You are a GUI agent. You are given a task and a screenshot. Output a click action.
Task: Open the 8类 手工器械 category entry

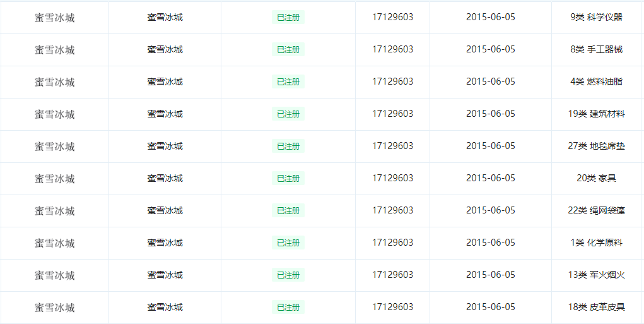coord(596,49)
